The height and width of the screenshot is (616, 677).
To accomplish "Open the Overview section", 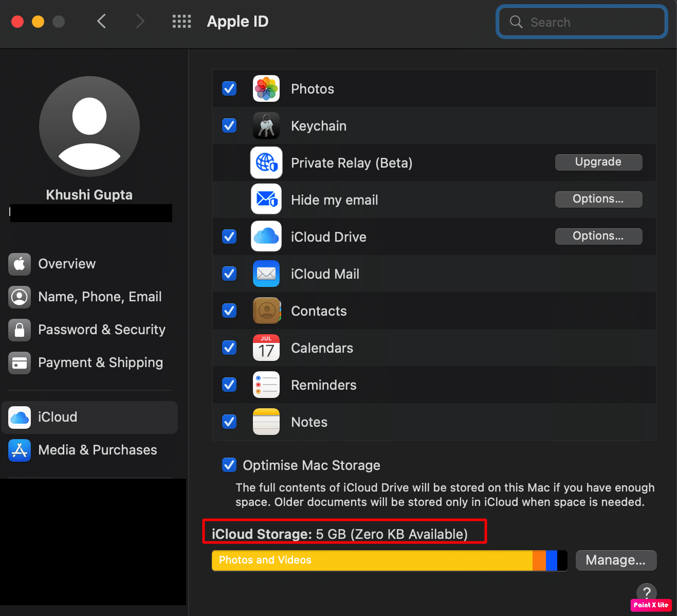I will (89, 264).
